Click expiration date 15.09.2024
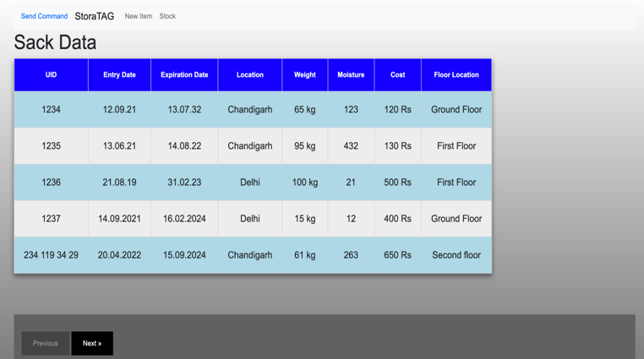The width and height of the screenshot is (644, 359). pos(184,255)
